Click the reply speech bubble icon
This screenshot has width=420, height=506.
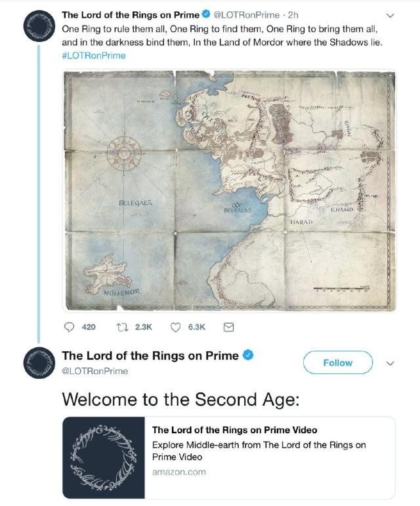[71, 327]
